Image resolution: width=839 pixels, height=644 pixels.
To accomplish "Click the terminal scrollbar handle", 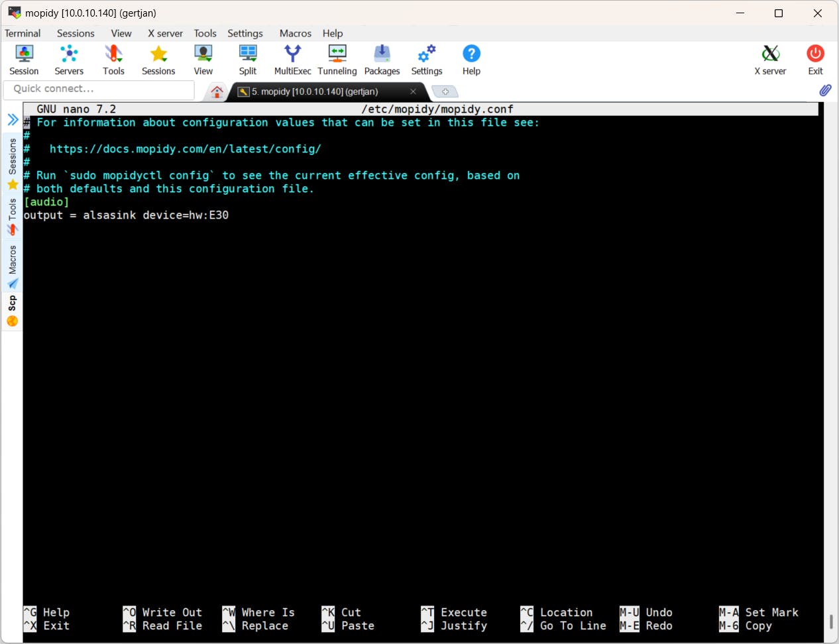I will pyautogui.click(x=831, y=621).
